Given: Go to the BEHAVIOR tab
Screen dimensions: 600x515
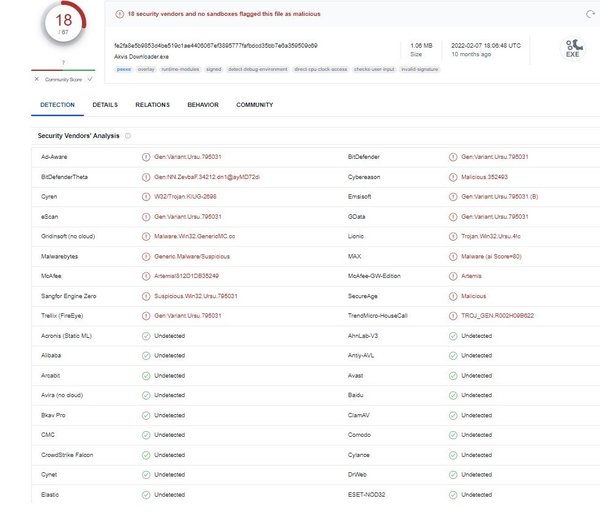Looking at the screenshot, I should pyautogui.click(x=203, y=104).
